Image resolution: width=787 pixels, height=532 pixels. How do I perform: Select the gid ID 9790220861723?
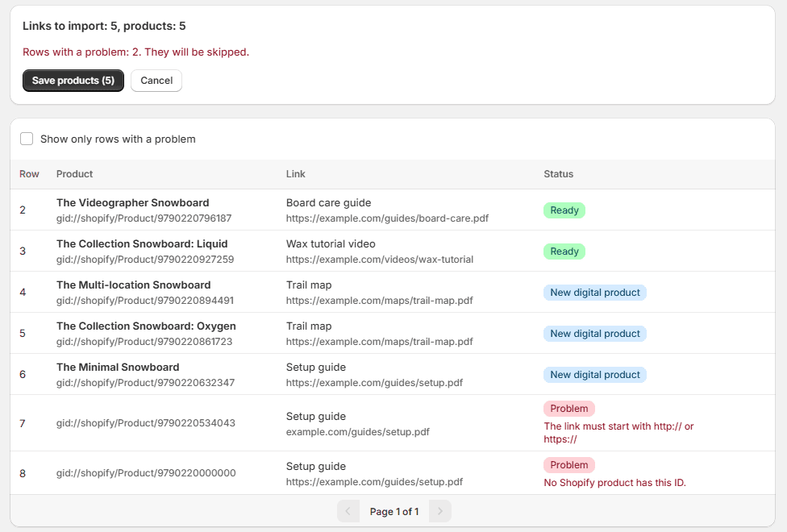[144, 342]
